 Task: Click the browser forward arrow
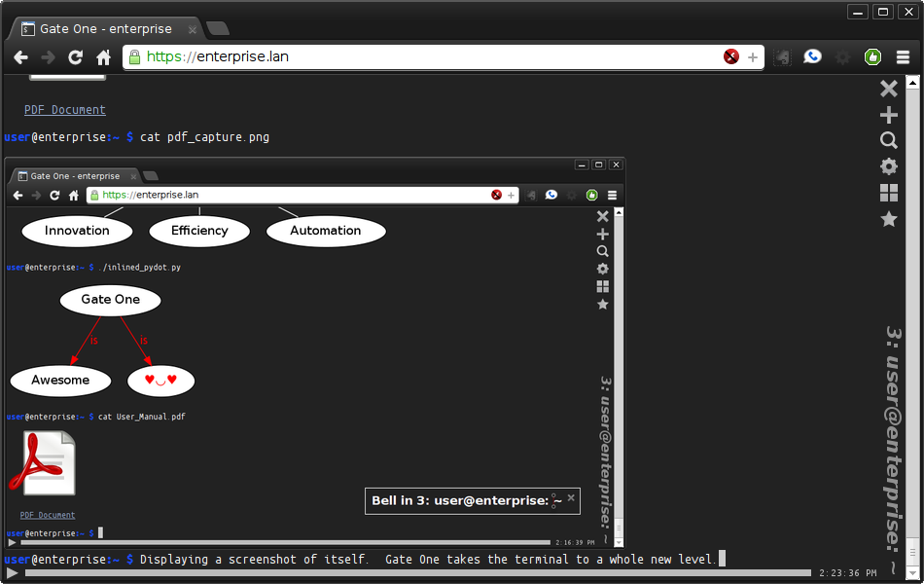(48, 57)
